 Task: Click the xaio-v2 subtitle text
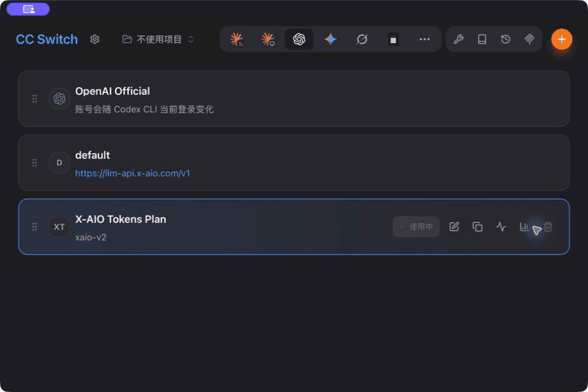point(91,237)
